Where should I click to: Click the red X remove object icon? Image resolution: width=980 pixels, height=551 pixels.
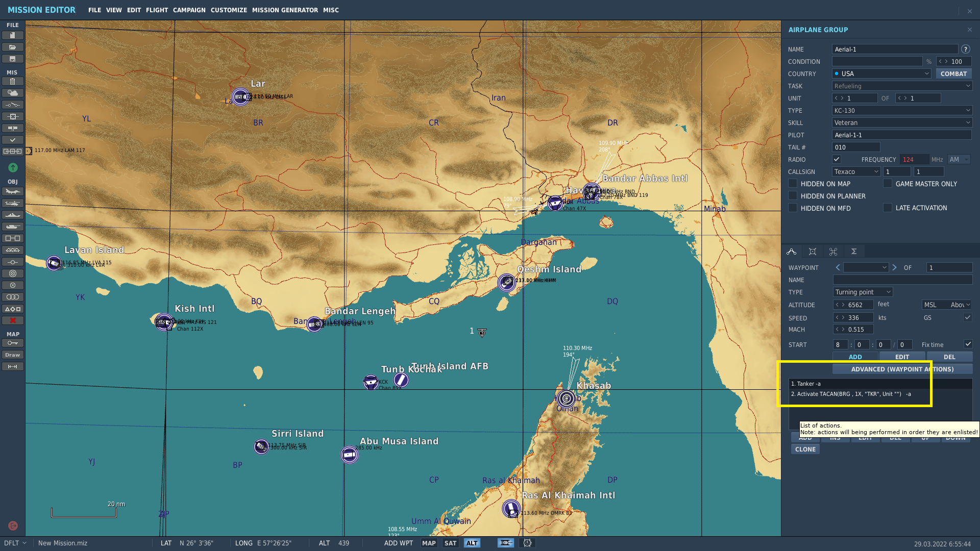(x=13, y=320)
